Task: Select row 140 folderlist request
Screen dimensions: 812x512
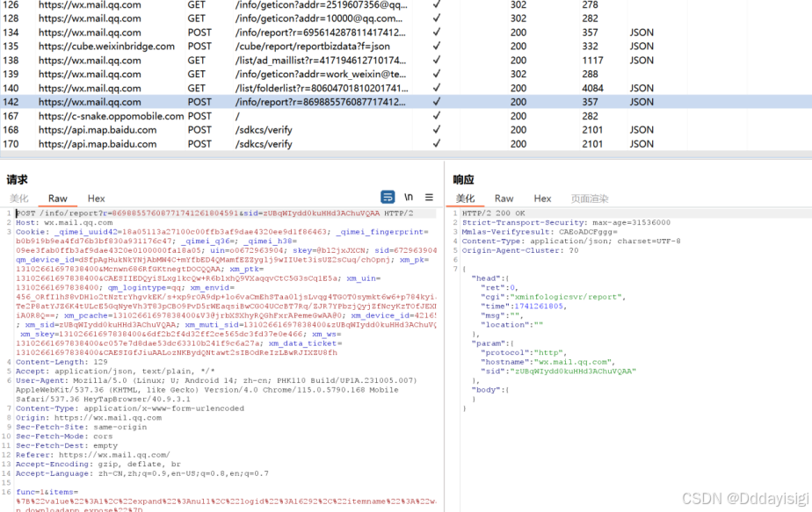Action: [406, 88]
